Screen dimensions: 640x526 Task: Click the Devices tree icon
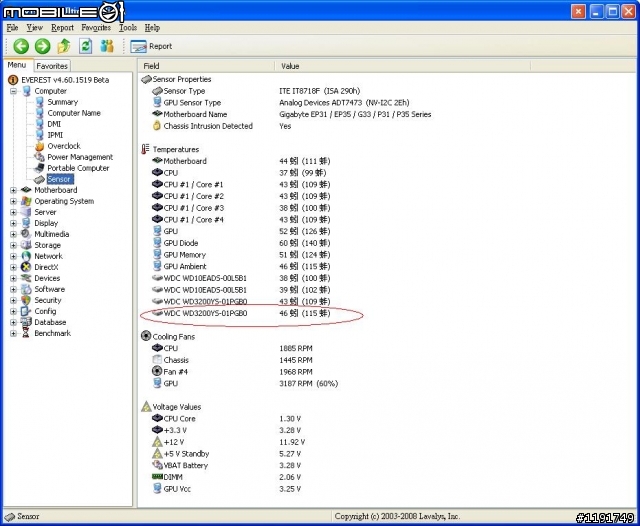[26, 278]
